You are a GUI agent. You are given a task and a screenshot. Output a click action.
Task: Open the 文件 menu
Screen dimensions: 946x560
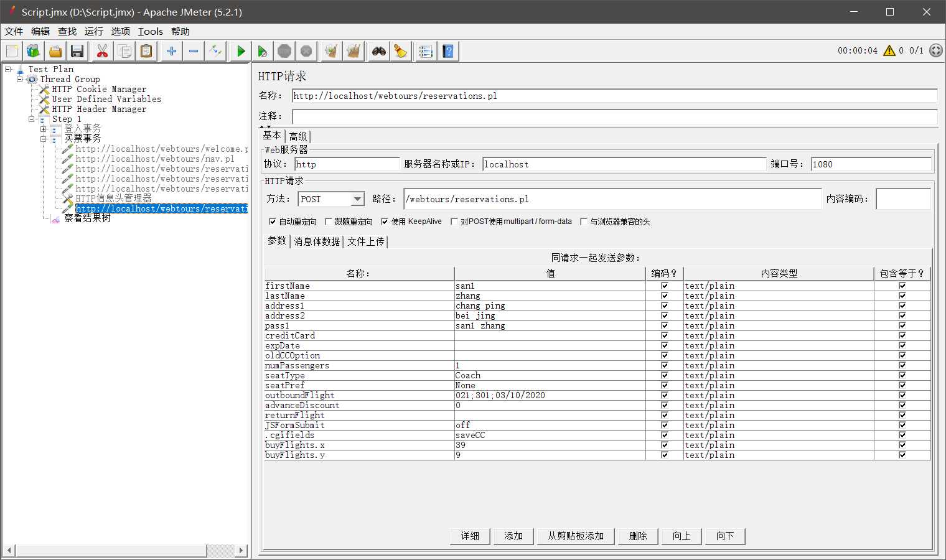[x=14, y=32]
